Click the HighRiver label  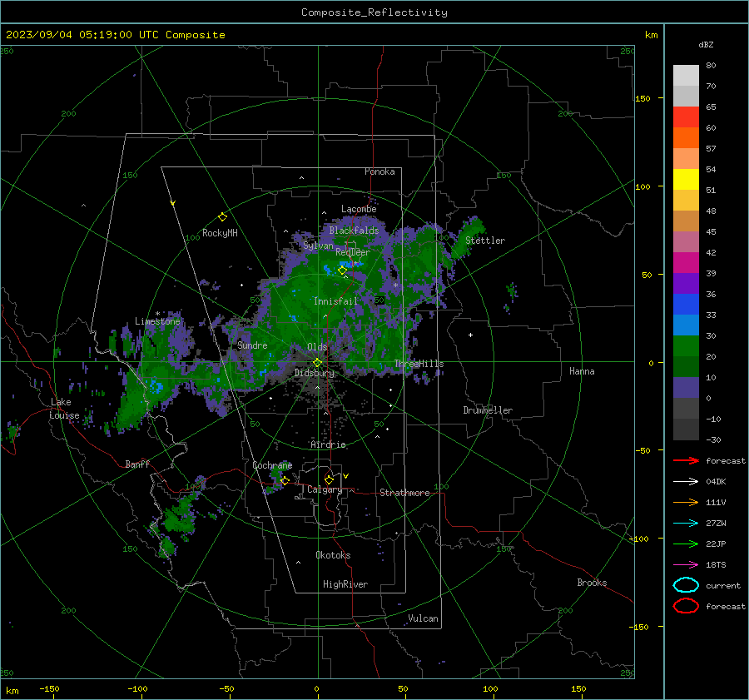345,584
